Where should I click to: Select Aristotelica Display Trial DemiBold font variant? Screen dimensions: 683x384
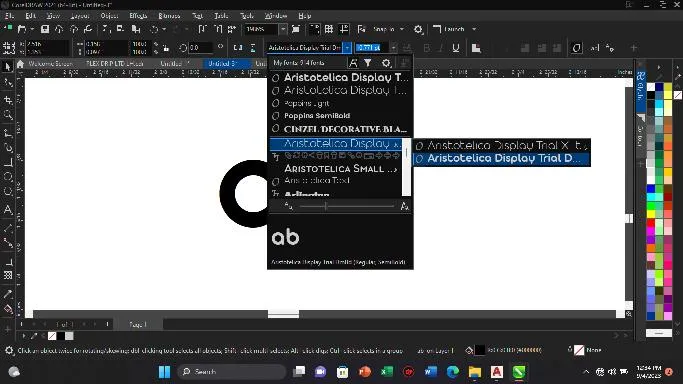coord(501,158)
